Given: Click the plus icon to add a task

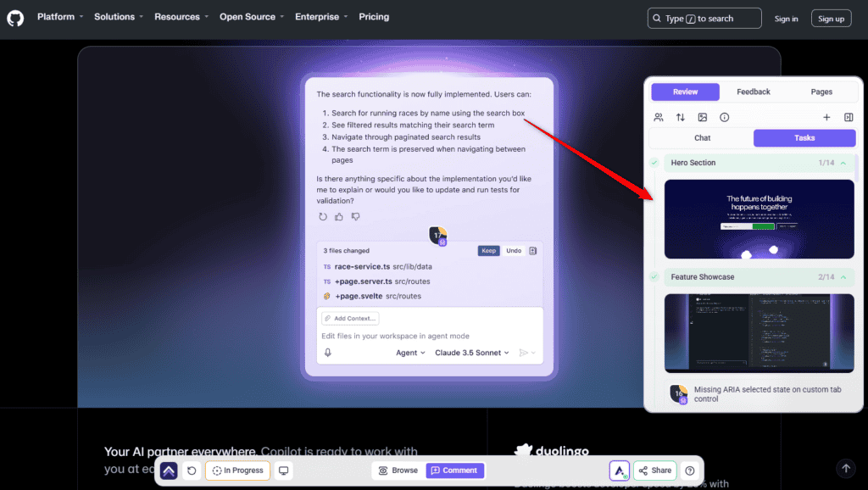Looking at the screenshot, I should pyautogui.click(x=826, y=117).
